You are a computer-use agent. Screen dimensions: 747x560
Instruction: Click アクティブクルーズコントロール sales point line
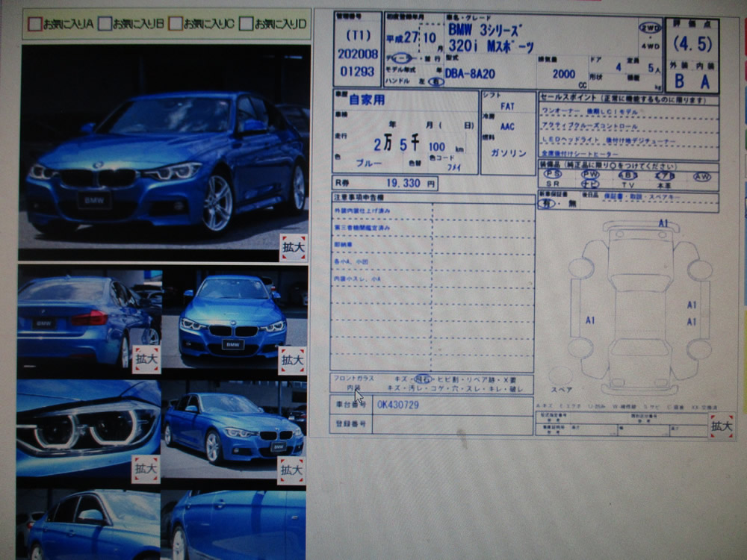pos(590,126)
